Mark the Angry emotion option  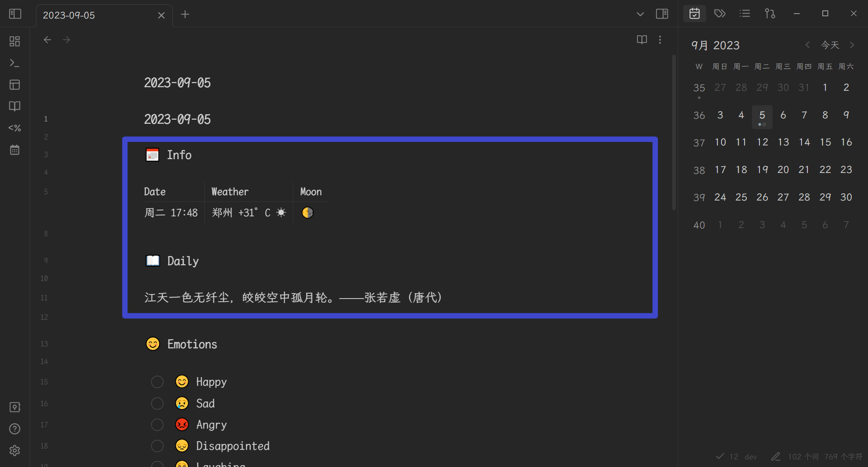click(x=157, y=425)
